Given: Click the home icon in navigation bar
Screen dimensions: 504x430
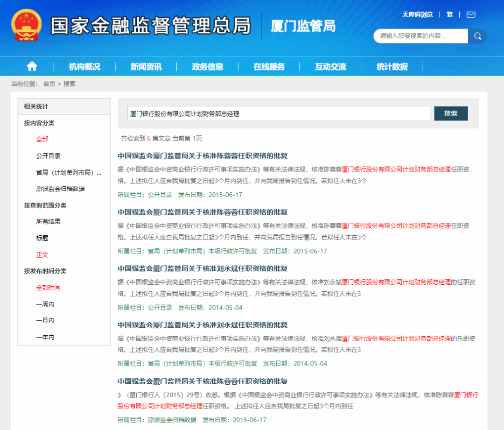Looking at the screenshot, I should click(32, 67).
